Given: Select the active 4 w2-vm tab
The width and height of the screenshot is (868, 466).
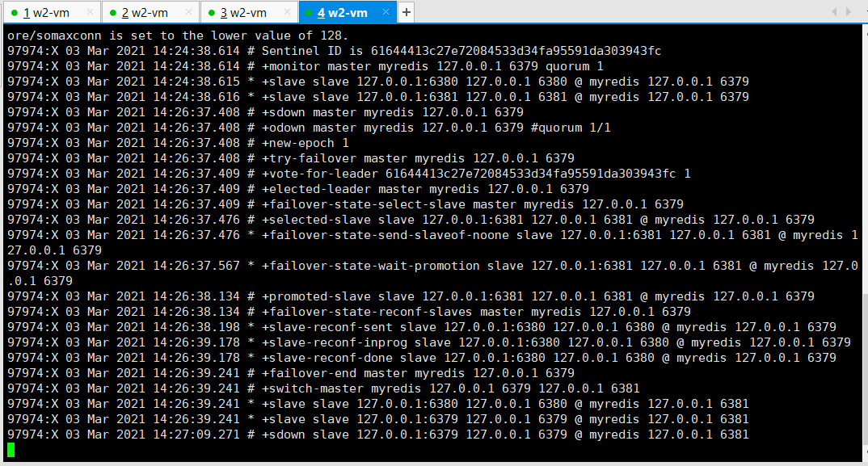Looking at the screenshot, I should point(343,12).
